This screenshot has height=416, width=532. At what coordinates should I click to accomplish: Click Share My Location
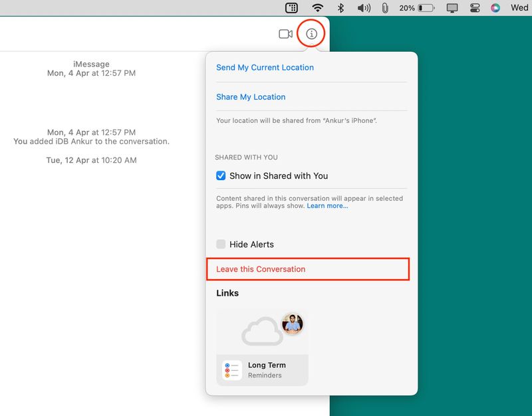[251, 97]
